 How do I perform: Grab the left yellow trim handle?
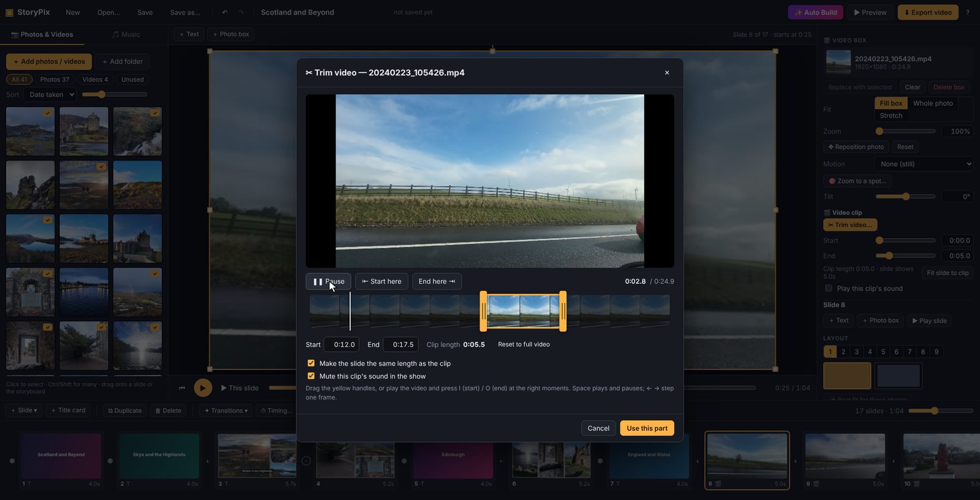(483, 311)
